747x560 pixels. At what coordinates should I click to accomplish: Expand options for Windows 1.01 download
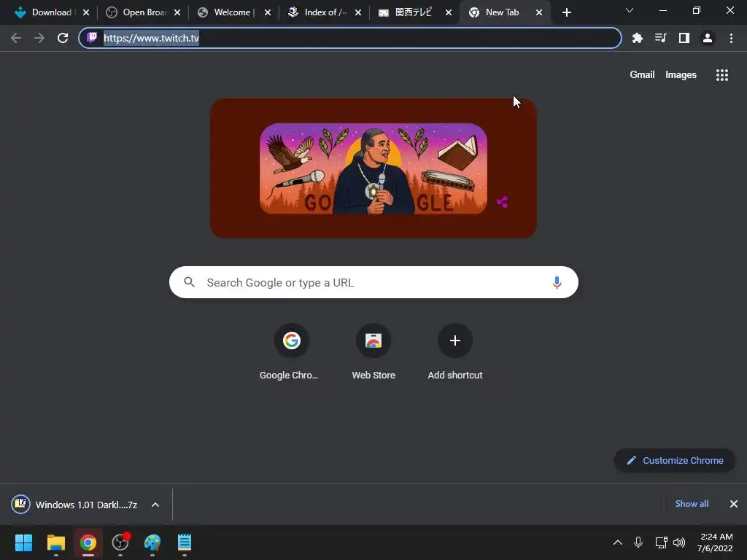pos(155,505)
